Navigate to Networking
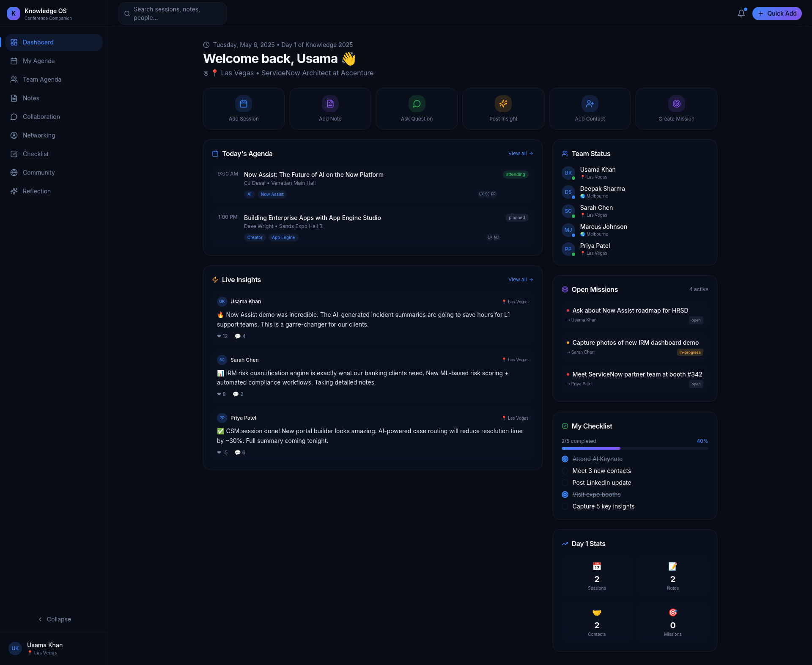This screenshot has height=665, width=812. coord(54,135)
